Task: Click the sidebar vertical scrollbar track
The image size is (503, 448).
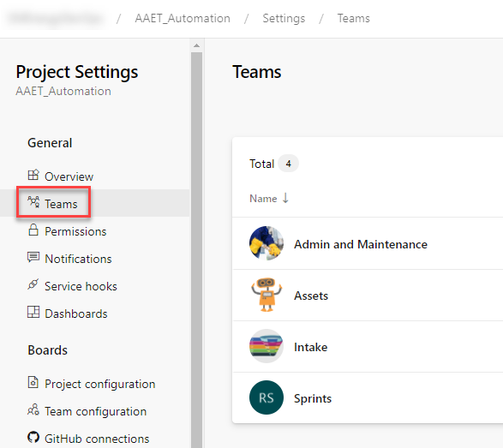Action: tap(196, 249)
